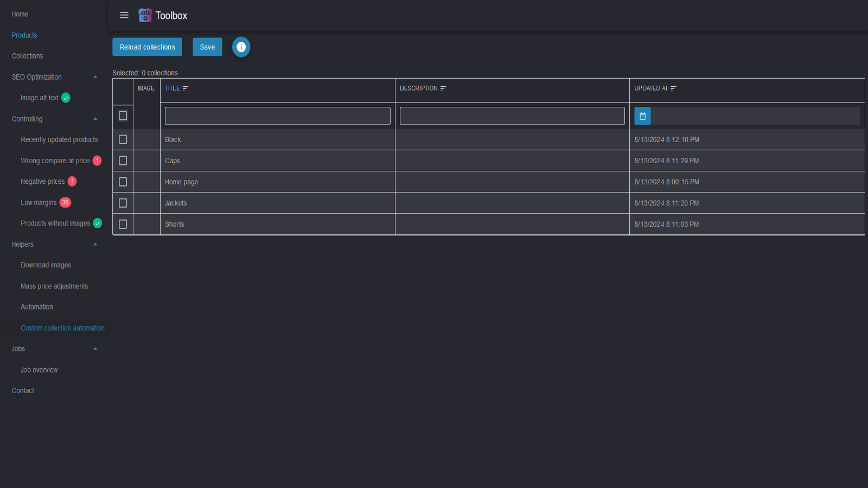Click the hamburger menu icon
The width and height of the screenshot is (868, 488).
coord(124,15)
